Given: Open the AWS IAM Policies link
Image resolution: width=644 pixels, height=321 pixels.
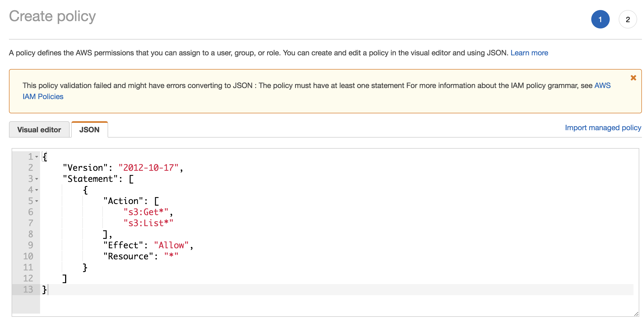Looking at the screenshot, I should pos(43,97).
